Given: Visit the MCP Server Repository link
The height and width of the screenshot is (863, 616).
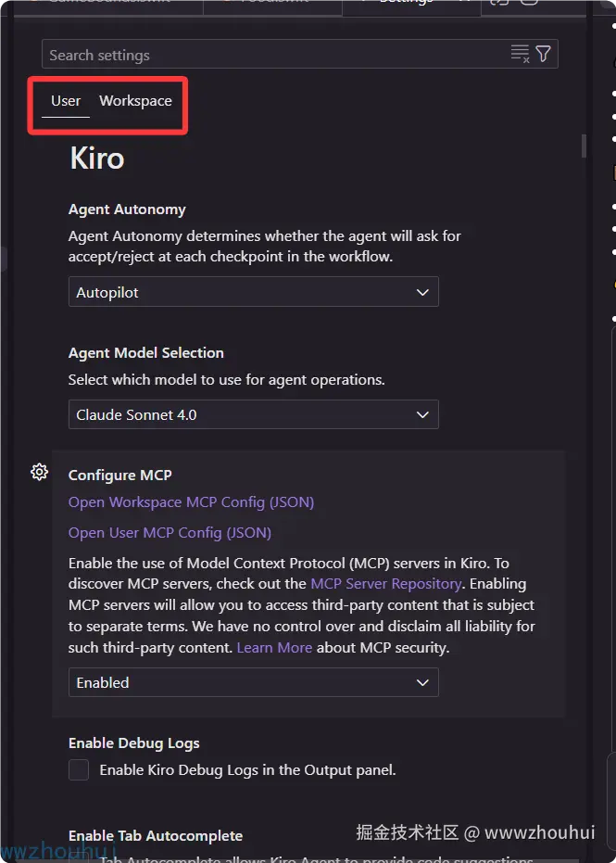Looking at the screenshot, I should tap(386, 583).
